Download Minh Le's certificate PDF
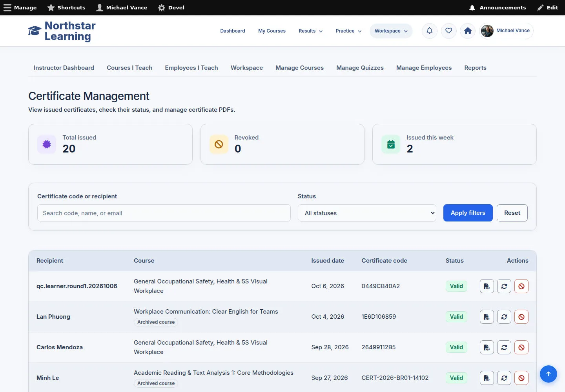 coord(487,378)
